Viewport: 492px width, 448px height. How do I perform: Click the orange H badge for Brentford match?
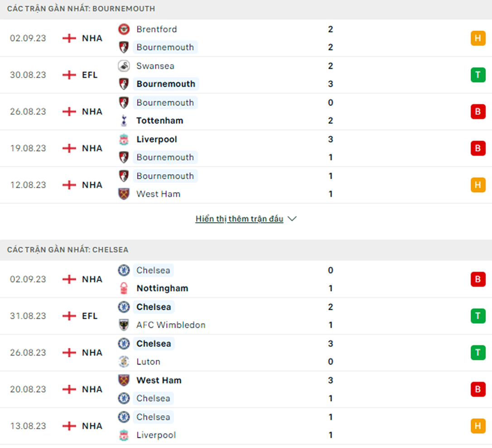point(478,38)
